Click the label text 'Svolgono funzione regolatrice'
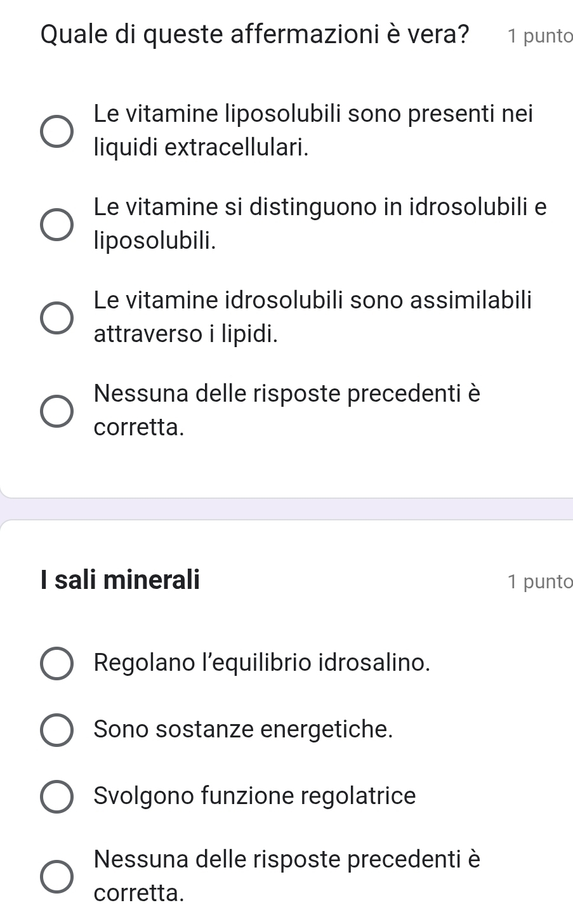573x924 pixels. coord(254,795)
